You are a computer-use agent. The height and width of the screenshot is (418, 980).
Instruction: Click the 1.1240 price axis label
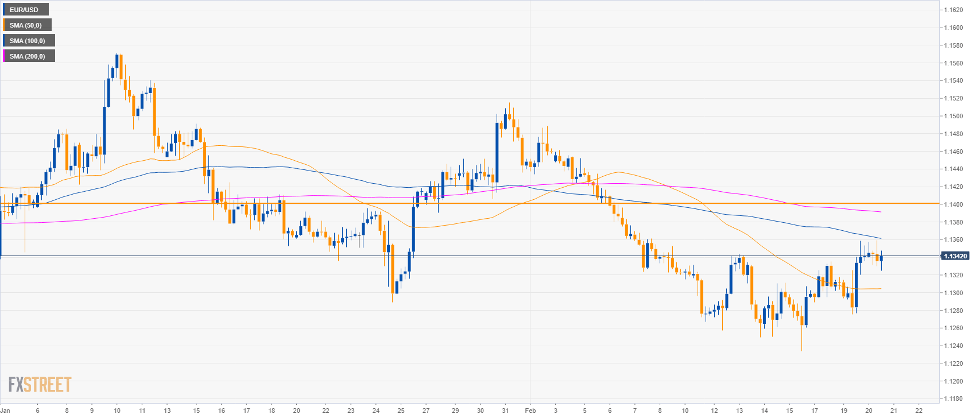[954, 346]
